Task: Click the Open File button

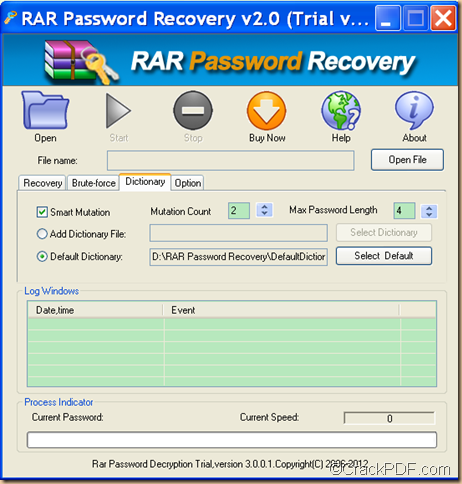Action: 407,160
